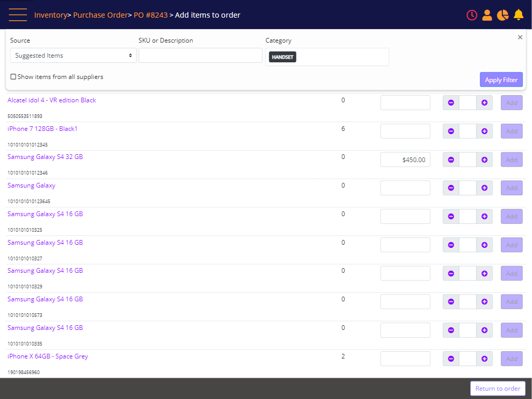Increase quantity for Samsung Galaxy S4 32 GB

coord(484,159)
